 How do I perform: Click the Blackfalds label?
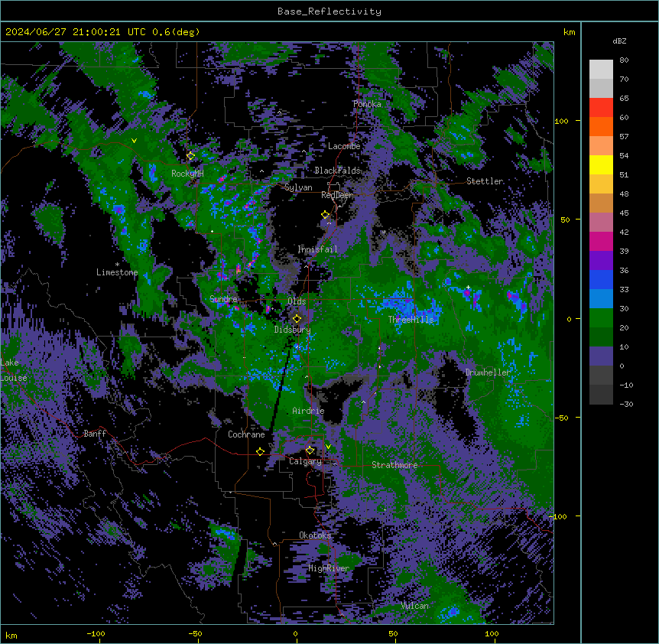(337, 171)
